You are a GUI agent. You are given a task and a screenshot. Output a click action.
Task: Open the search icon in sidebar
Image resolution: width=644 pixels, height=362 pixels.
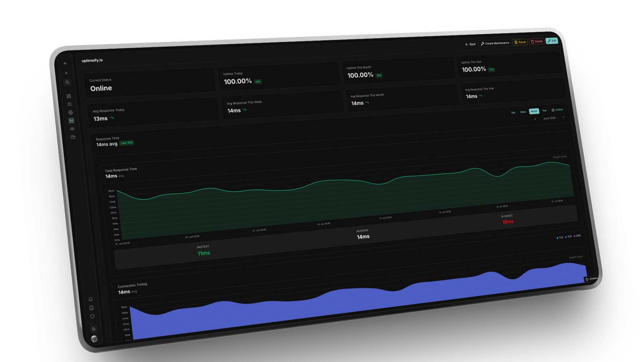point(67,82)
